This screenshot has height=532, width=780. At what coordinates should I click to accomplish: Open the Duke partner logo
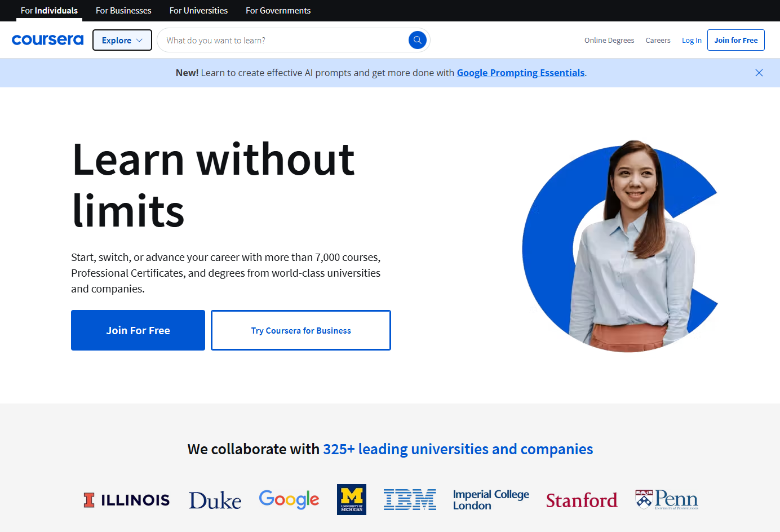pyautogui.click(x=215, y=500)
